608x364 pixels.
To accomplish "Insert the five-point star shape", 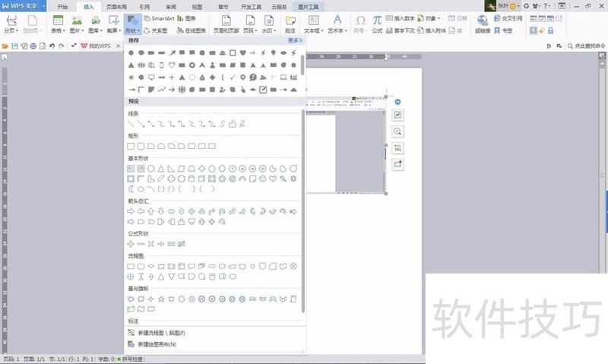I will [x=161, y=299].
